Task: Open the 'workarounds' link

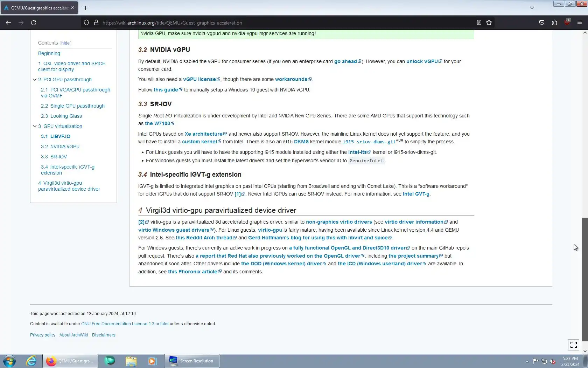Action: (293, 79)
